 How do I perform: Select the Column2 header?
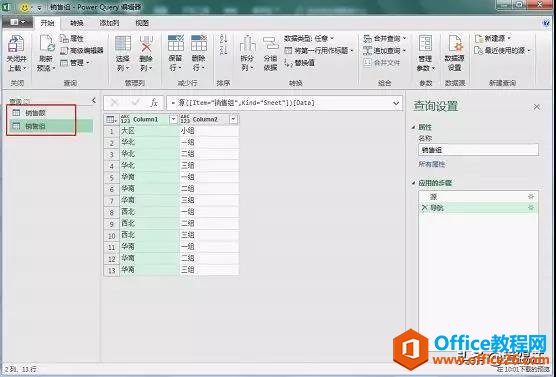coord(209,119)
